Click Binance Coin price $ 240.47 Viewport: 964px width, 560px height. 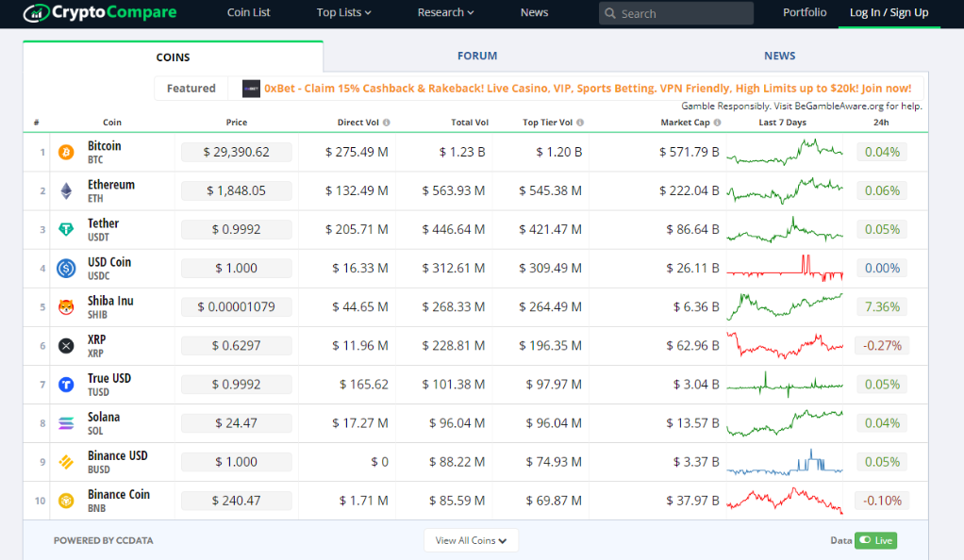point(236,501)
